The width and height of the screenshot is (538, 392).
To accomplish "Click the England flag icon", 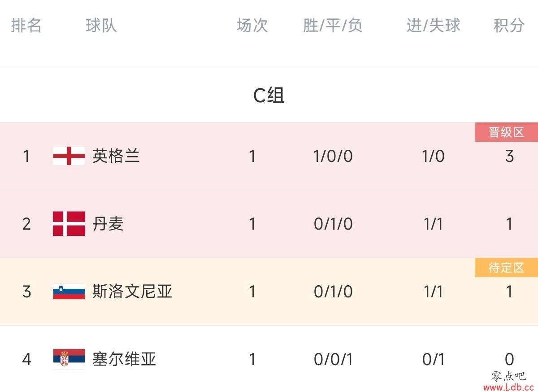I will click(x=69, y=156).
